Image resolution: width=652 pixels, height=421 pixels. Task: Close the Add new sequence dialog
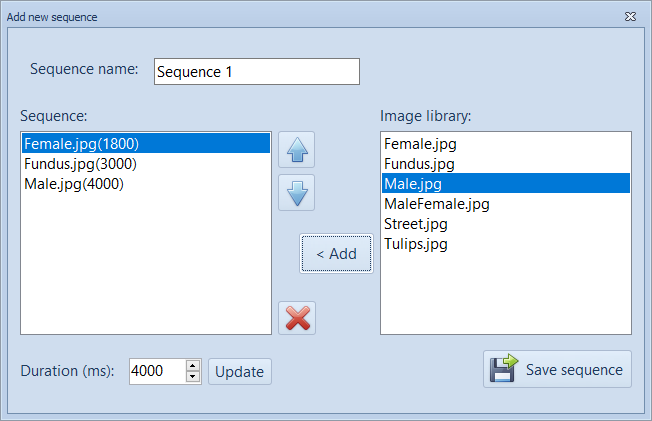pyautogui.click(x=630, y=17)
